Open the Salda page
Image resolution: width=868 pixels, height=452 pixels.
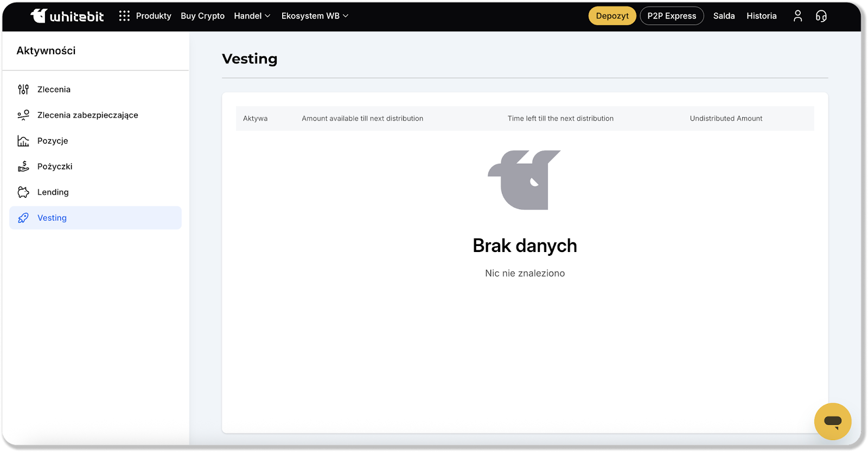coord(724,16)
